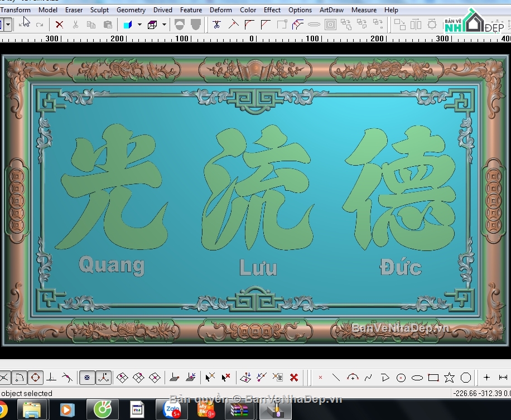511x420 pixels.
Task: Open the Drived menu
Action: (x=163, y=10)
